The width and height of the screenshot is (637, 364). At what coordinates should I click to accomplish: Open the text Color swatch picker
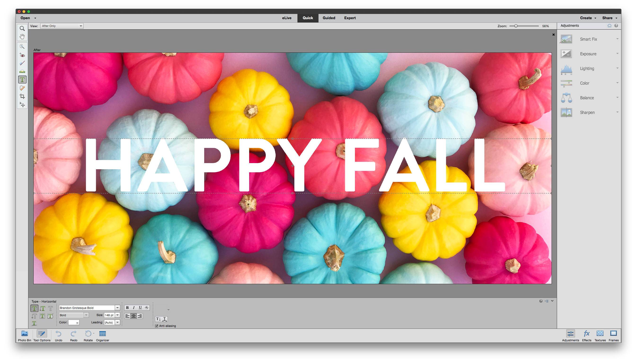tap(74, 322)
